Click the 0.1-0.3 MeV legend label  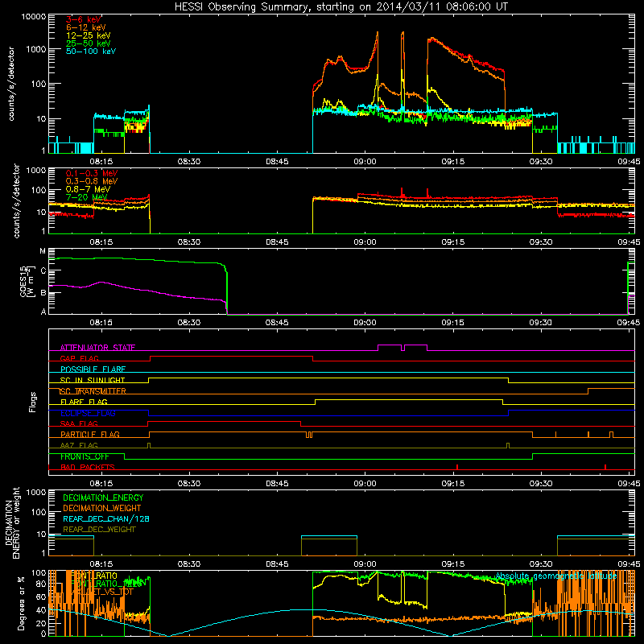pos(92,173)
